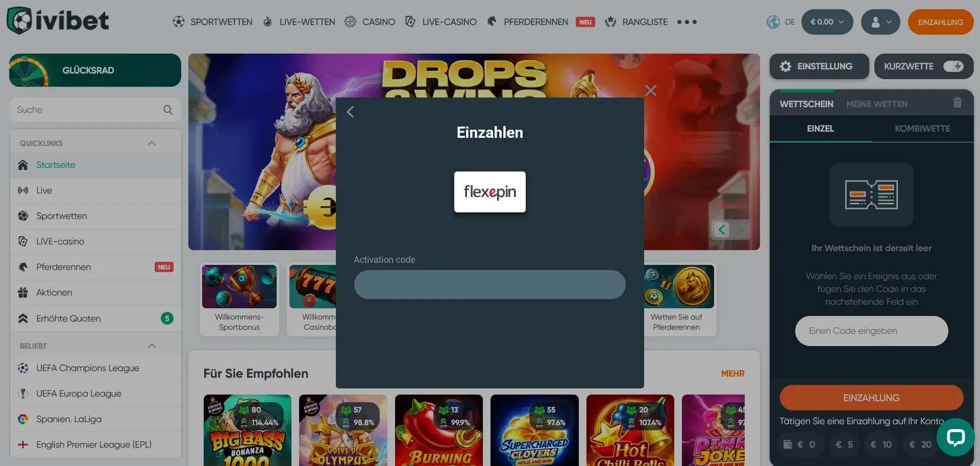980x466 pixels.
Task: Click the Activation code input field
Action: coord(489,284)
